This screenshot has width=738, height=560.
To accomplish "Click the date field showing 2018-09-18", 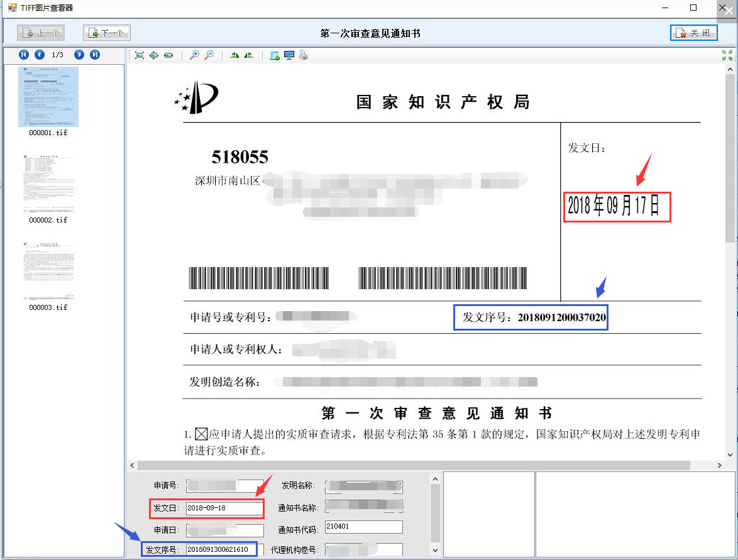I will click(225, 508).
